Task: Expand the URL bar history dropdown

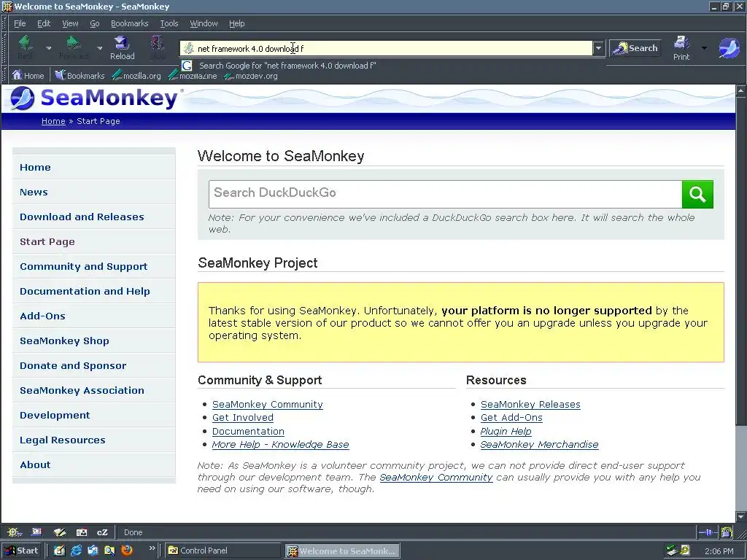Action: (x=598, y=48)
